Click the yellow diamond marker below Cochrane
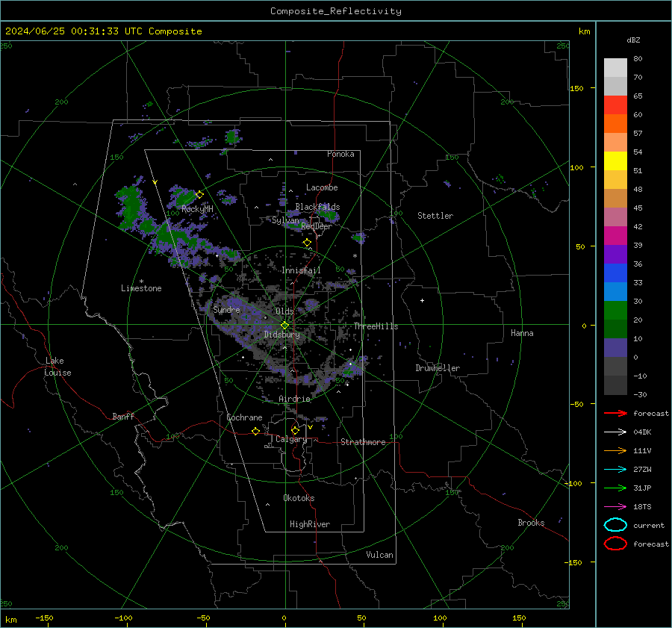Image resolution: width=672 pixels, height=628 pixels. (256, 431)
